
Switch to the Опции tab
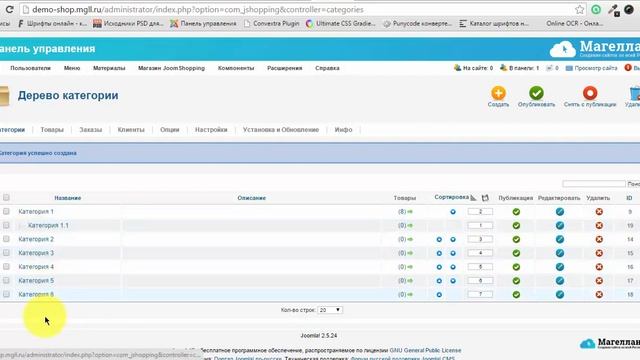tap(170, 130)
